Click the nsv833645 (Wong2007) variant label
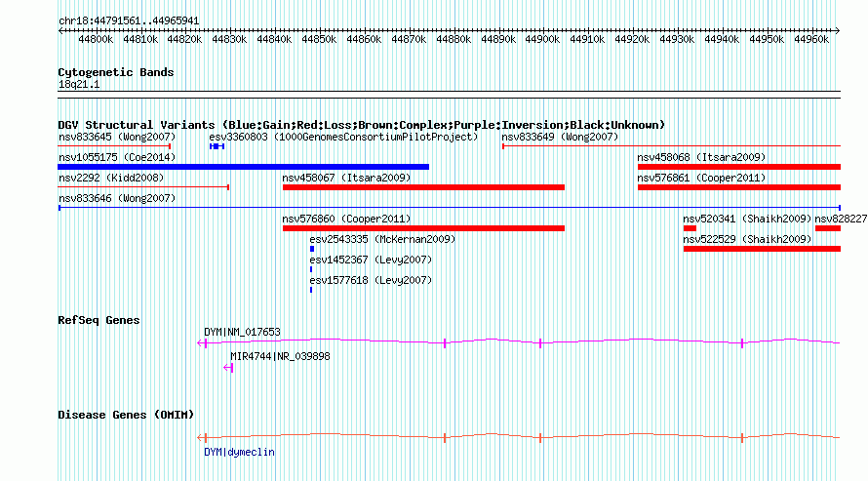 click(117, 137)
